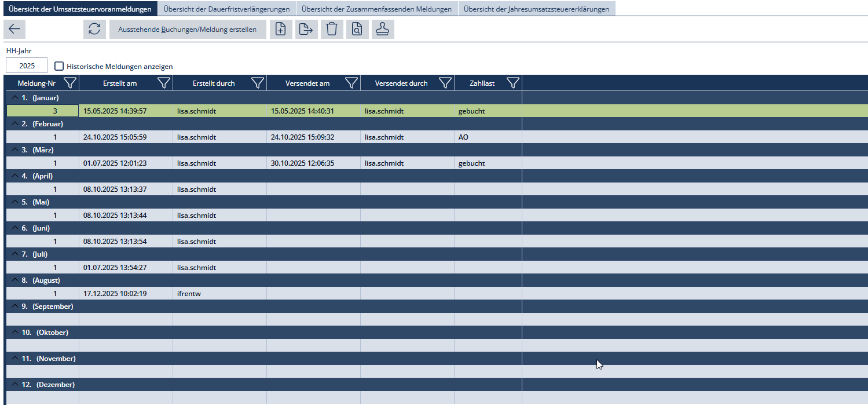Click the export document arrow icon
Image resolution: width=868 pixels, height=405 pixels.
coord(306,30)
